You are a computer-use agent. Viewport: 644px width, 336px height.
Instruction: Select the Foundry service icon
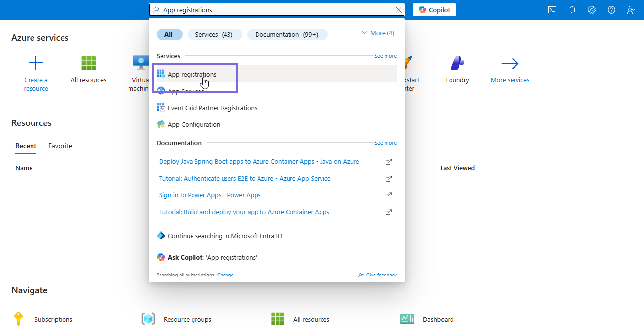point(457,64)
